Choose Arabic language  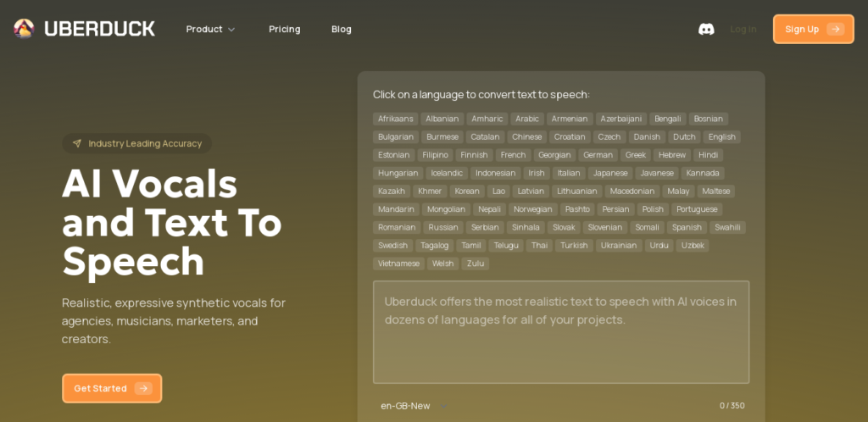(527, 119)
